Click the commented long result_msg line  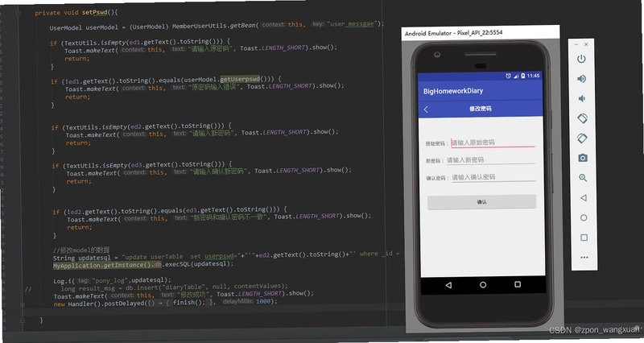click(x=175, y=287)
